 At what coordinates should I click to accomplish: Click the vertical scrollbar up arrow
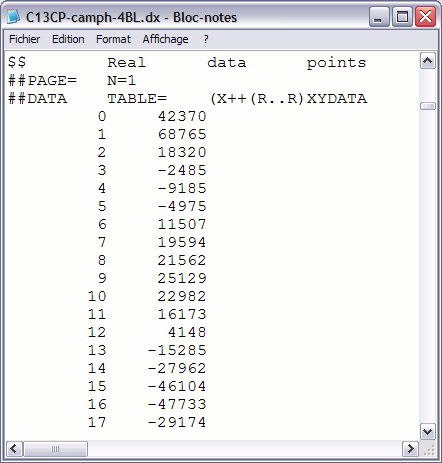coord(428,61)
